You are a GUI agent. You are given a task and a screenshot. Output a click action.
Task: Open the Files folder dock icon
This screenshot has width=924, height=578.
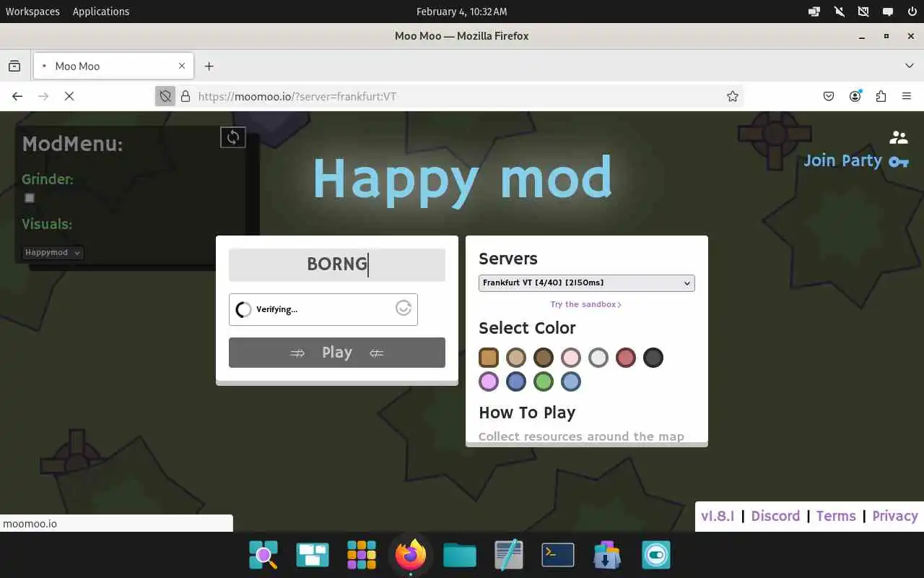[460, 555]
